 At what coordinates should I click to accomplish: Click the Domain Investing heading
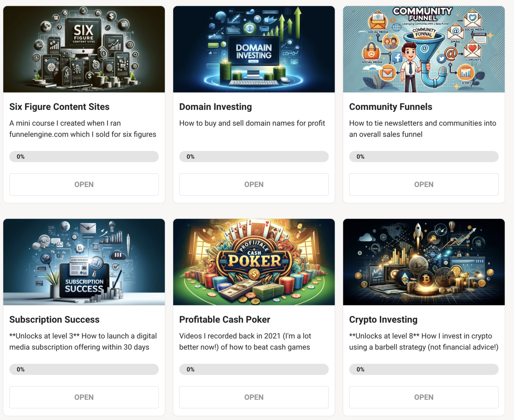pos(216,107)
